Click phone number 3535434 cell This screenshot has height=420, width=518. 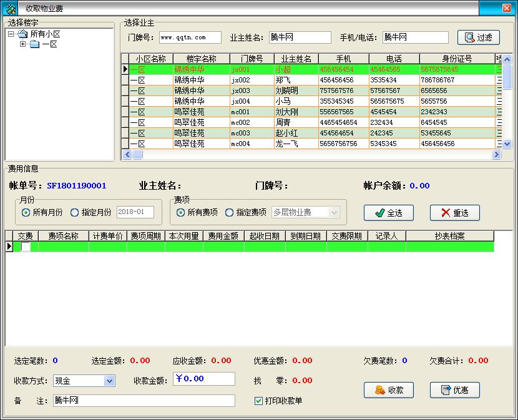[x=394, y=80]
